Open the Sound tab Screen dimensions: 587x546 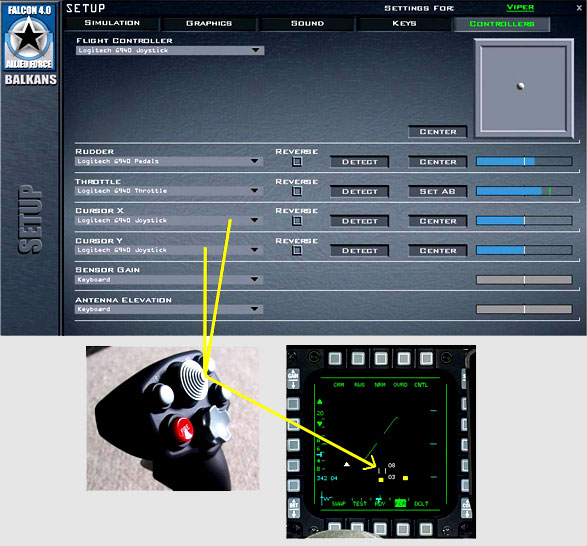307,24
